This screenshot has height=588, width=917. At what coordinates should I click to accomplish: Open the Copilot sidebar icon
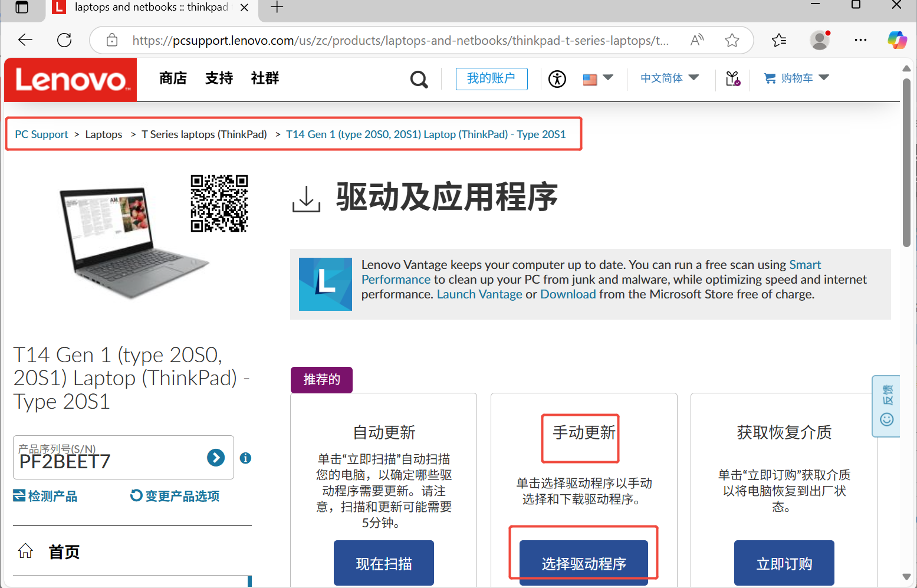coord(897,40)
